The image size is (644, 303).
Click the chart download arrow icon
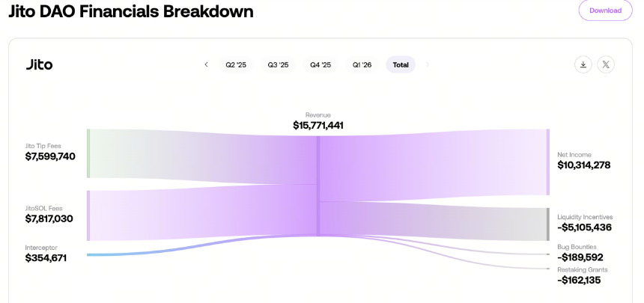pos(583,64)
